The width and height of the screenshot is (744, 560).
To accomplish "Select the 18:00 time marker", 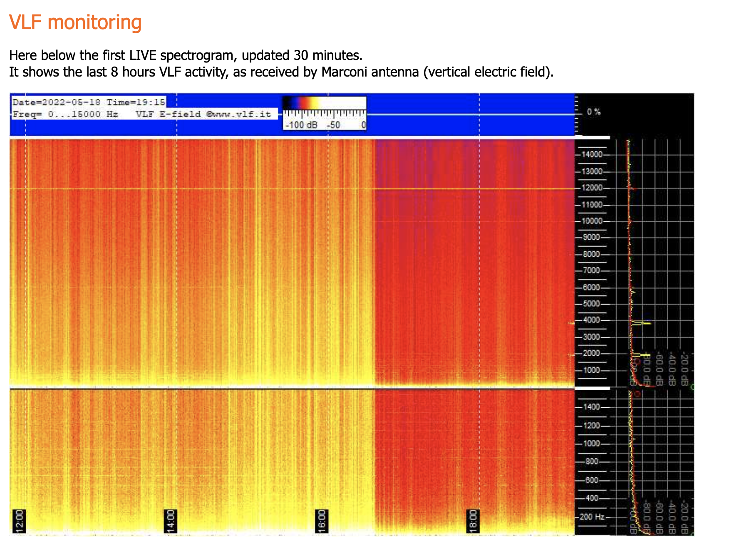I will pyautogui.click(x=473, y=521).
